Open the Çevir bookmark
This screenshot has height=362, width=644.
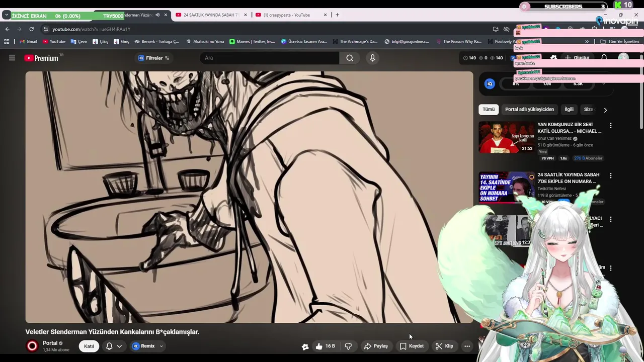[x=79, y=42]
